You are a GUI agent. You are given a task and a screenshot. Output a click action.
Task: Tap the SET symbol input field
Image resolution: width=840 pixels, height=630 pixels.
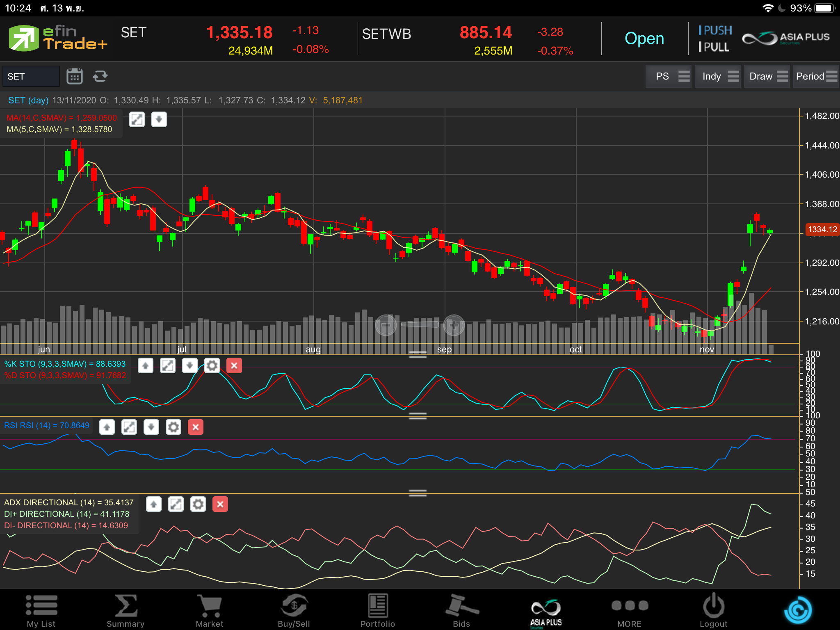[31, 76]
